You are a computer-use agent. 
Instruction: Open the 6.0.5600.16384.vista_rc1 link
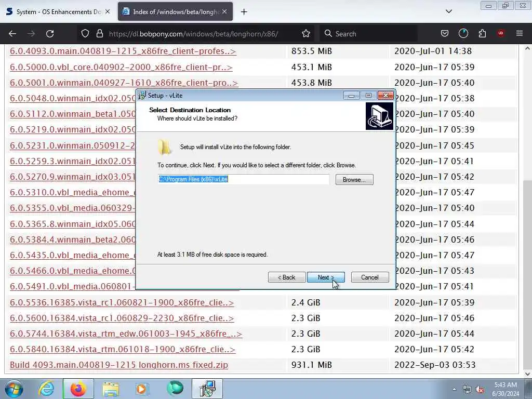(122, 318)
